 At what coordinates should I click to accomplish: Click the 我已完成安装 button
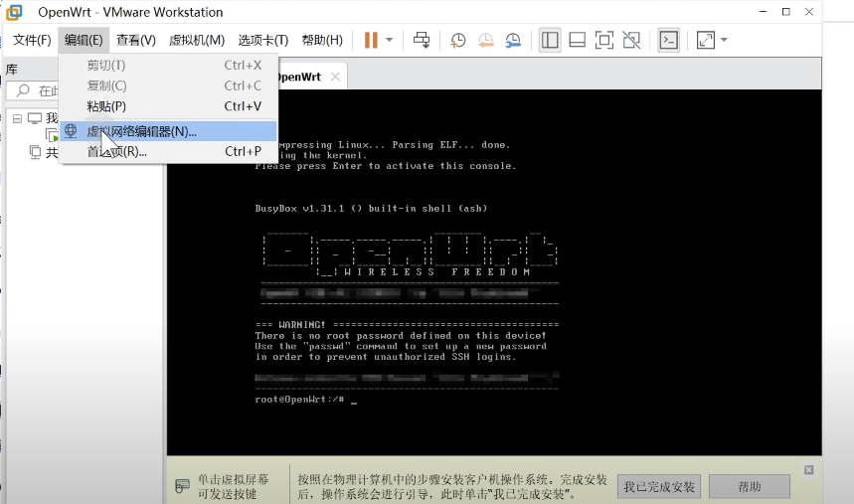tap(659, 487)
